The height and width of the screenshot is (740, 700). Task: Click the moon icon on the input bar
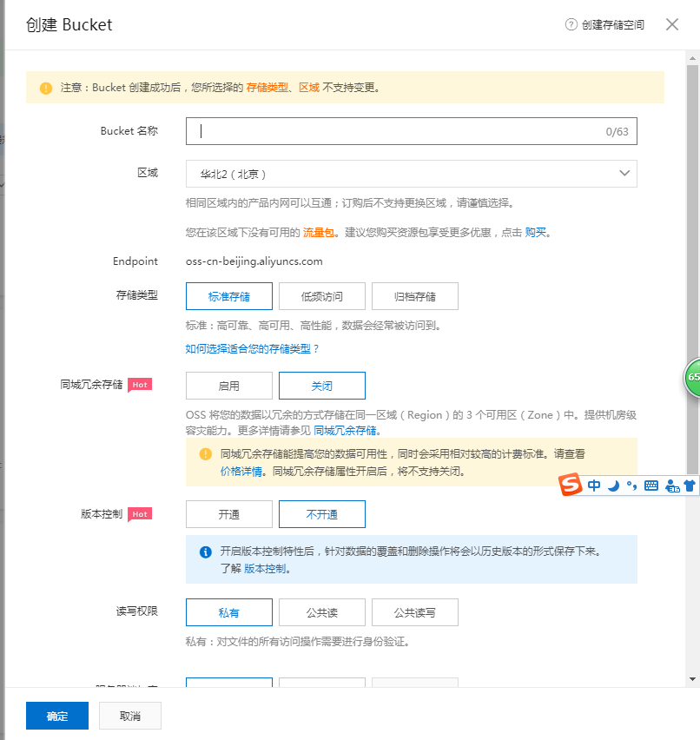click(612, 486)
